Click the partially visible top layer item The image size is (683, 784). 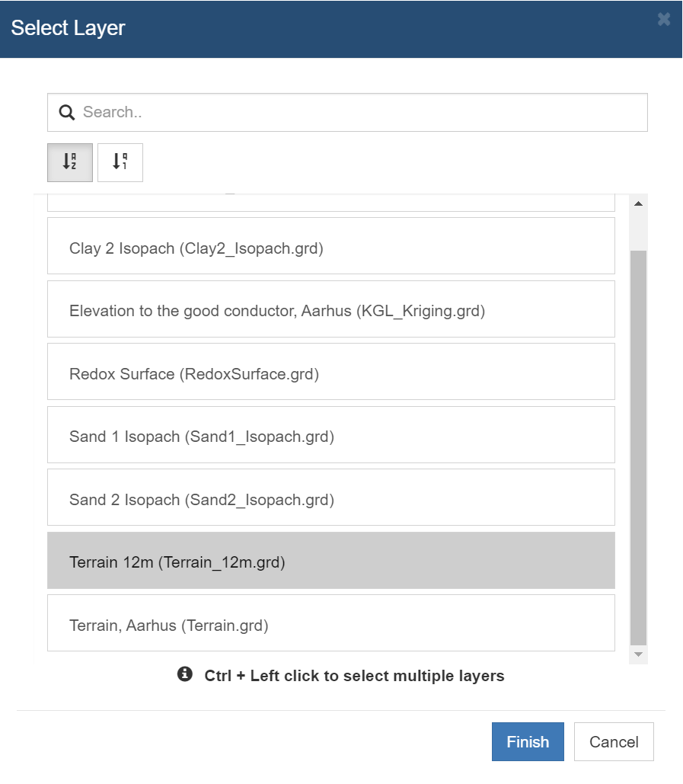(x=330, y=203)
